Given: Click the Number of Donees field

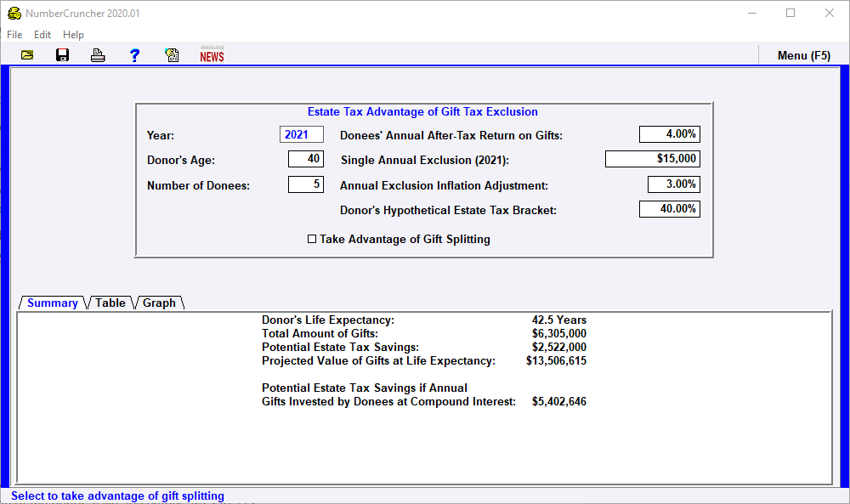Looking at the screenshot, I should click(x=306, y=184).
